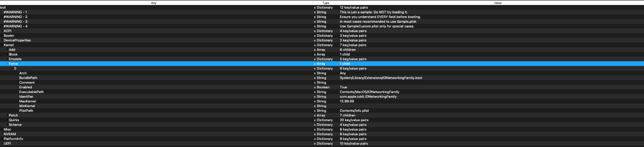
Task: Open type popup for PlatformInfo row
Action: 315,139
